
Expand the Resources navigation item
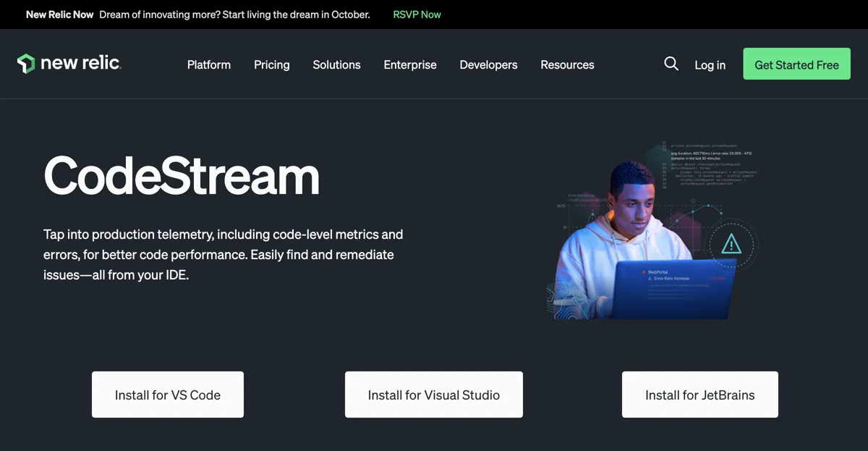[567, 65]
